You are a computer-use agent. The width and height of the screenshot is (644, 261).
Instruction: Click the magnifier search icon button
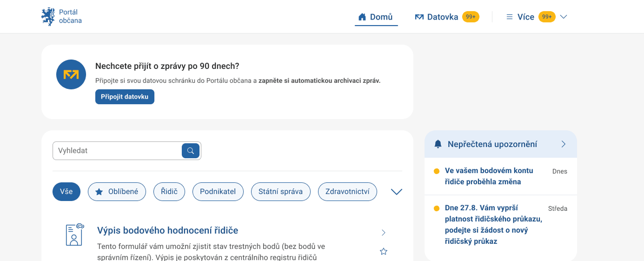click(190, 151)
